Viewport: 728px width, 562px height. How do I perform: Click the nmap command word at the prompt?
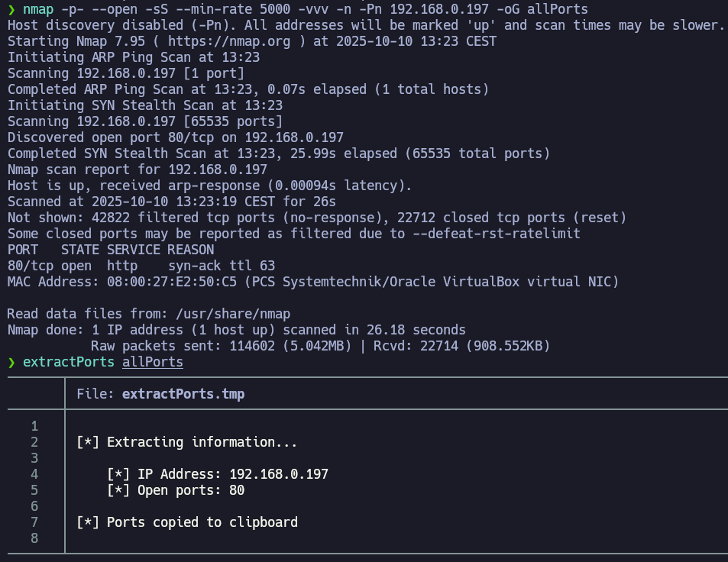coord(38,9)
